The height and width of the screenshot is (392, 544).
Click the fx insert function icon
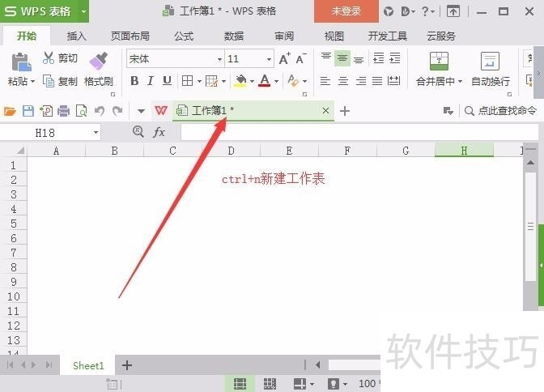159,132
